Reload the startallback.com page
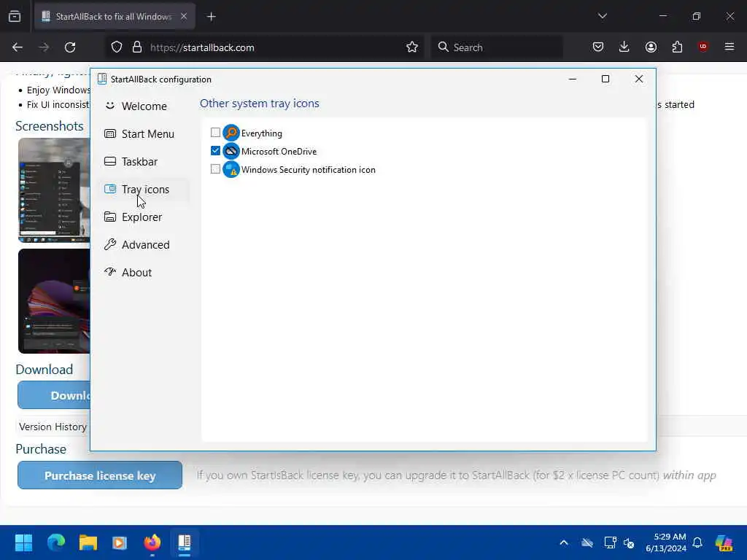This screenshot has height=560, width=747. click(70, 47)
